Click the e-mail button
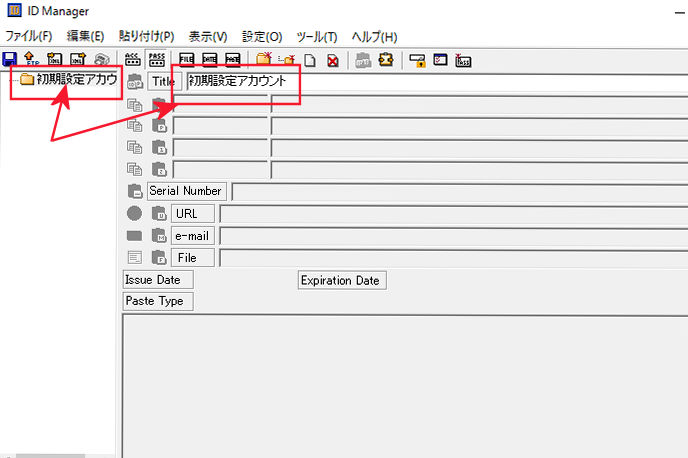The image size is (688, 458). 193,236
